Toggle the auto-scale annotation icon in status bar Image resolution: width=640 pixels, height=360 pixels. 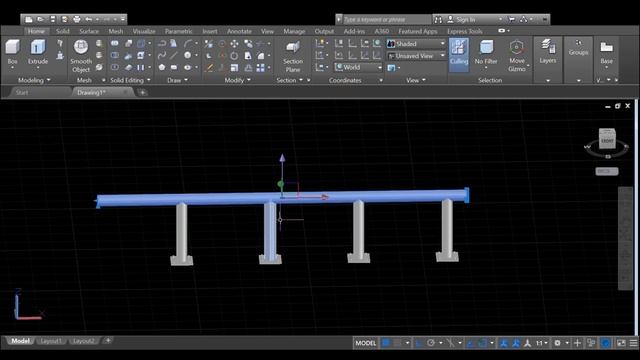click(516, 343)
